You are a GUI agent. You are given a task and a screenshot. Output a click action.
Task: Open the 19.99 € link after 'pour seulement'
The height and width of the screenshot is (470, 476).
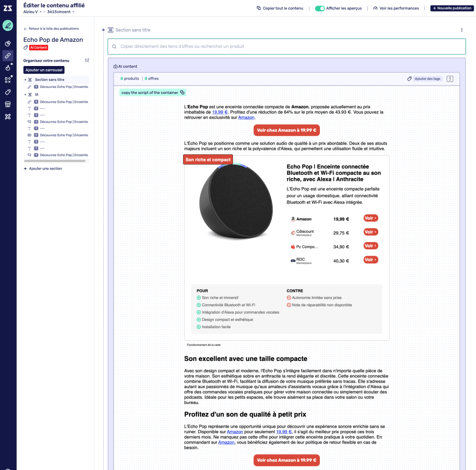pyautogui.click(x=284, y=432)
